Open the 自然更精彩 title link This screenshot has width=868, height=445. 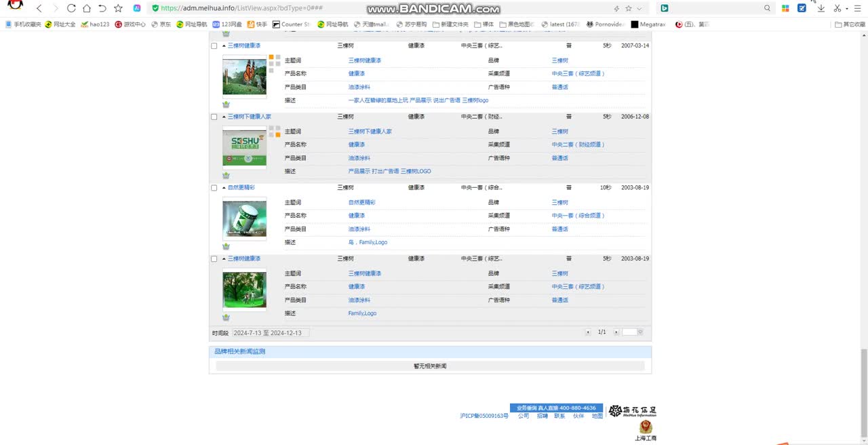[x=241, y=188]
